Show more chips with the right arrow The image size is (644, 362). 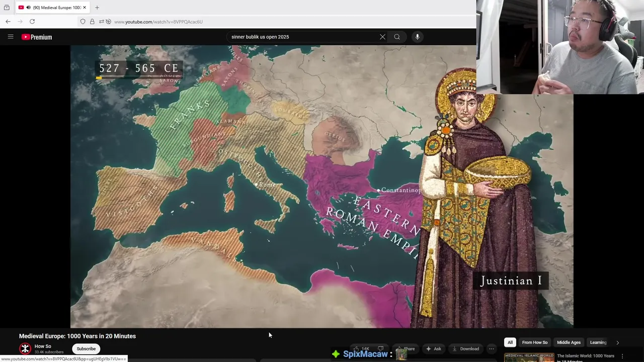[617, 342]
